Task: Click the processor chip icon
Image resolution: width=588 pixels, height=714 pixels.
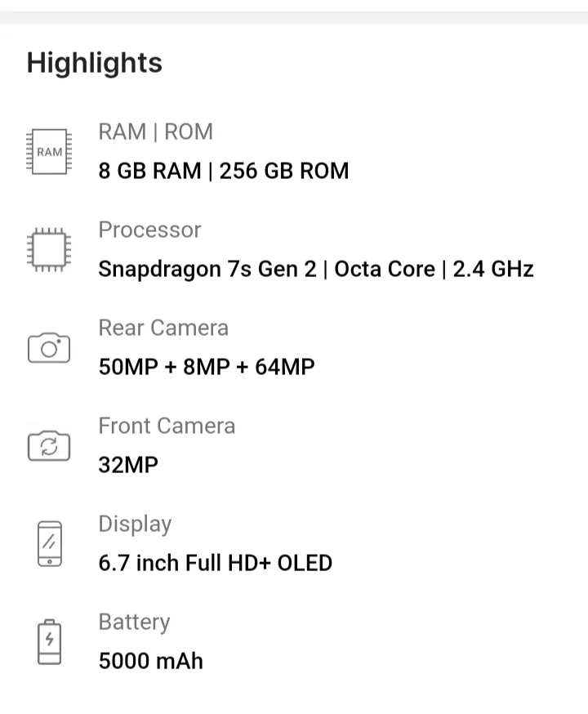Action: 49,249
